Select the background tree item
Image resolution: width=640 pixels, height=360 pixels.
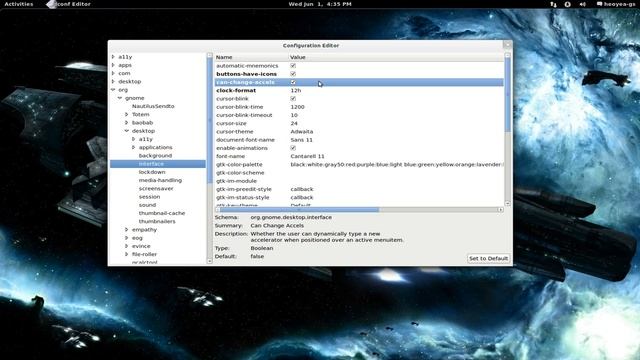point(155,156)
